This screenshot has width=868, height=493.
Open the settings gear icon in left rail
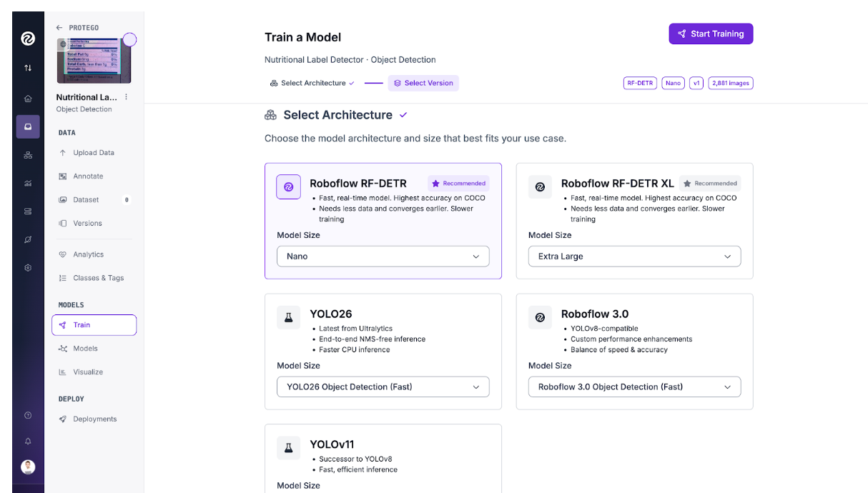pos(28,268)
